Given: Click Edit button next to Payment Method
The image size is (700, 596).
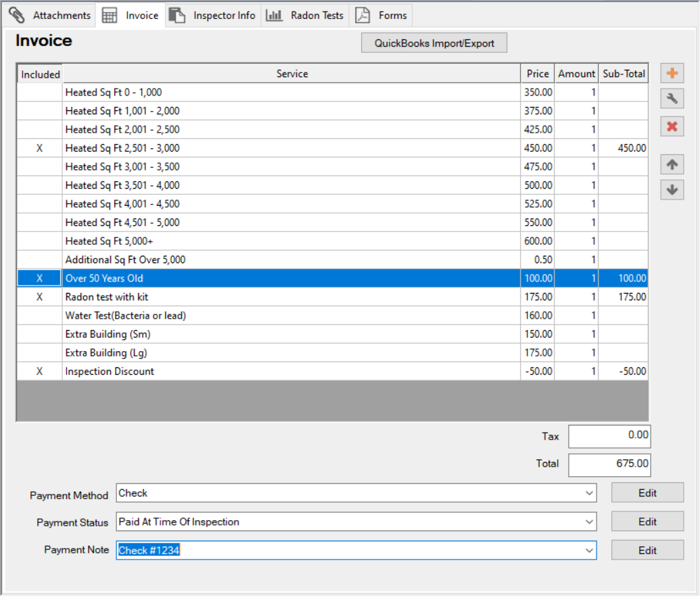Looking at the screenshot, I should (647, 493).
